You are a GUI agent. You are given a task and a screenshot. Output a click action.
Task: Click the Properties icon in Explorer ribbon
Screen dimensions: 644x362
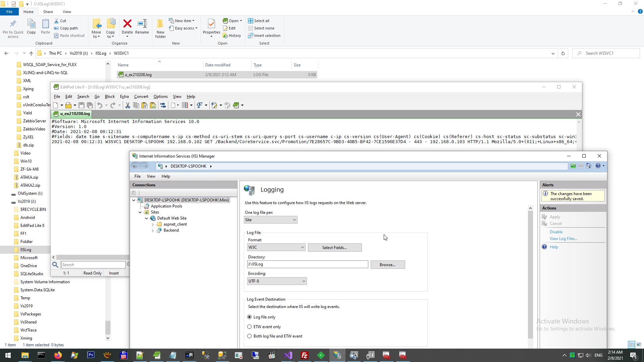point(211,24)
